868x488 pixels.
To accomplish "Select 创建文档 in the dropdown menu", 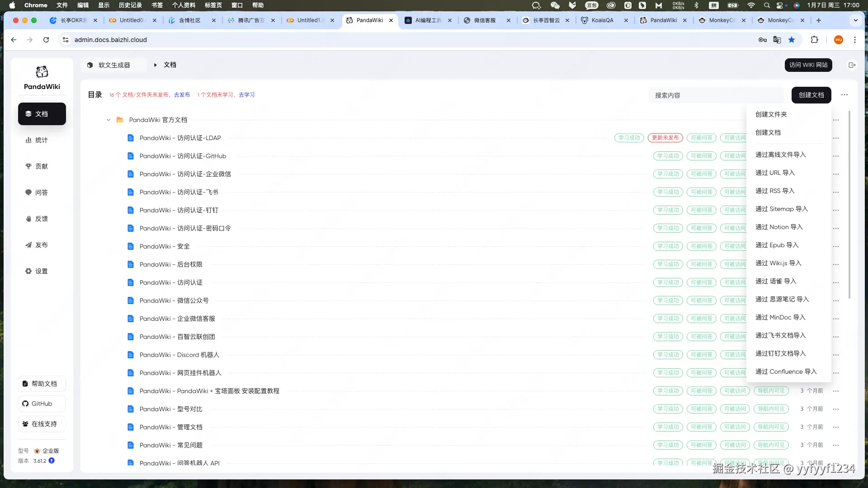I will point(789,132).
